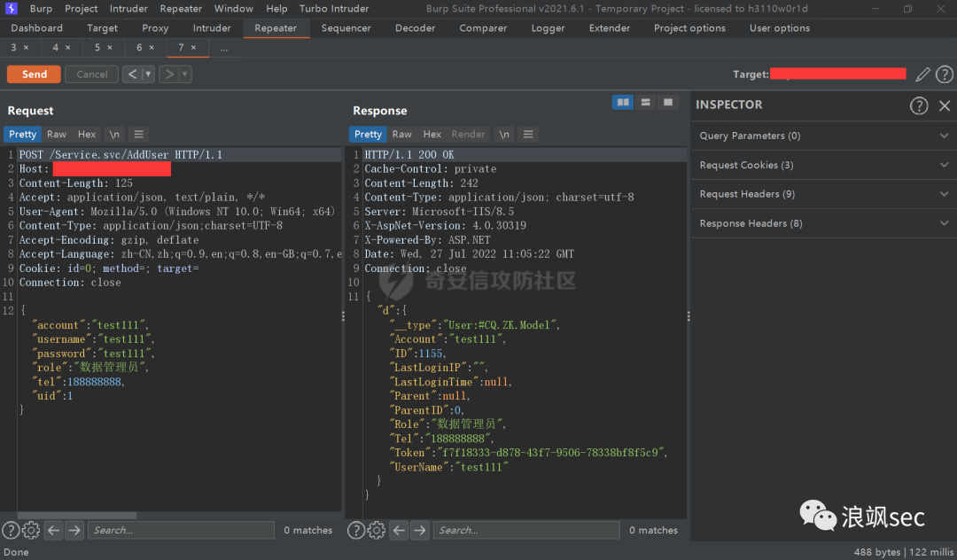Open request message options menu icon

pyautogui.click(x=138, y=134)
